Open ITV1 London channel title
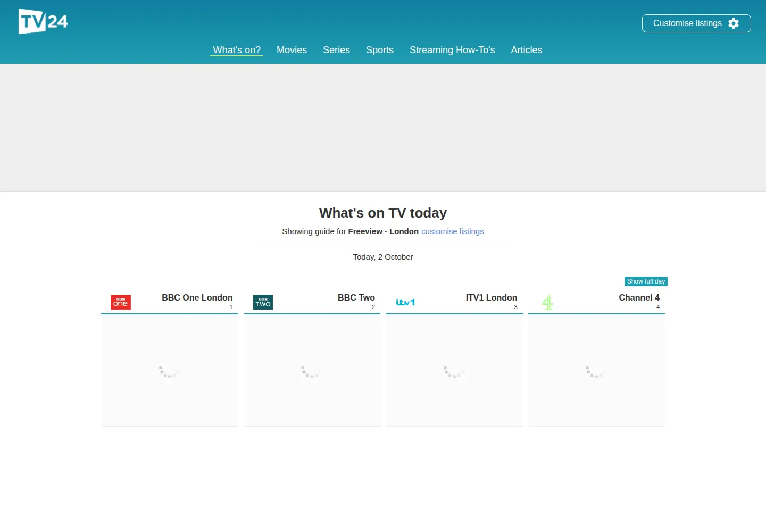 [492, 297]
